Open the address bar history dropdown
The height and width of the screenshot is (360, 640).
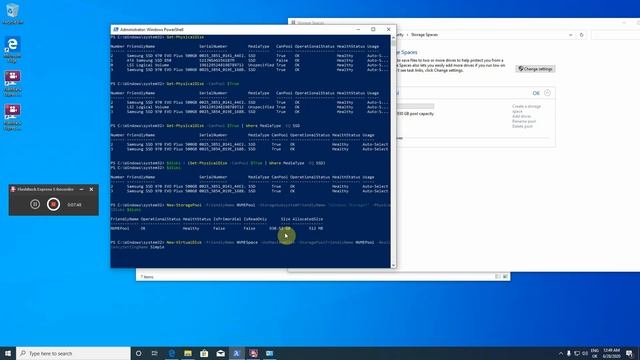[x=570, y=35]
